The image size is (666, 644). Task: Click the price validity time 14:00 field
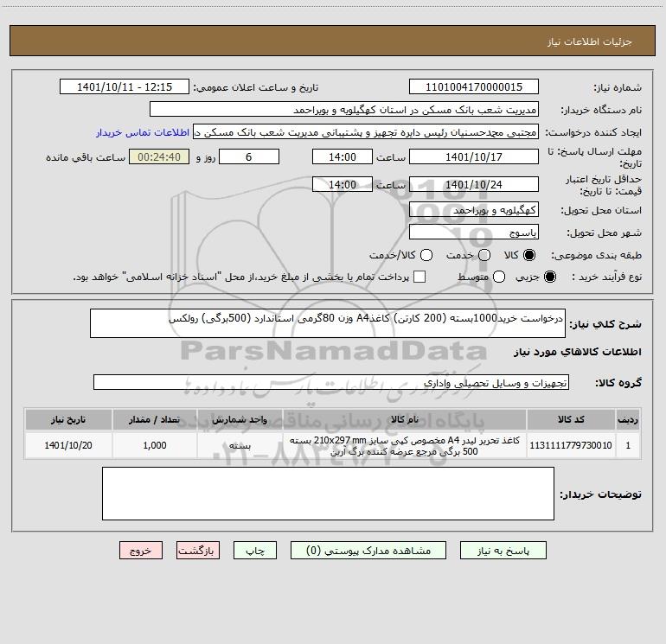(x=343, y=184)
